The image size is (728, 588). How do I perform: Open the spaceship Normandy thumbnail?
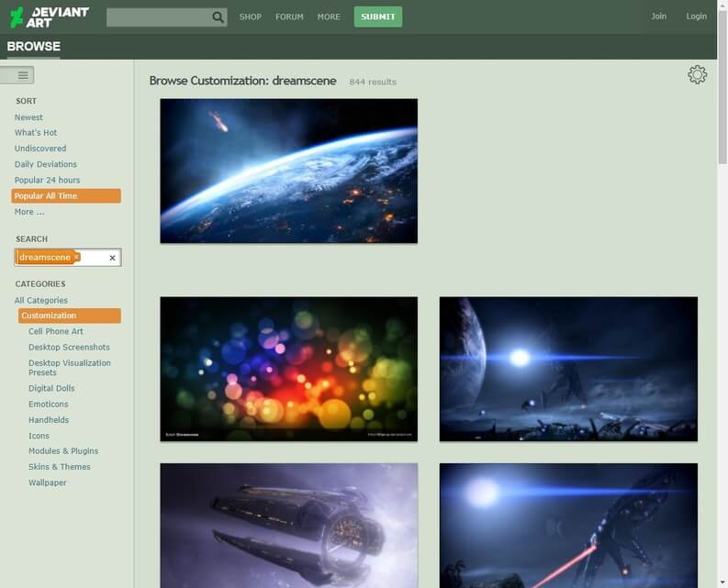289,526
